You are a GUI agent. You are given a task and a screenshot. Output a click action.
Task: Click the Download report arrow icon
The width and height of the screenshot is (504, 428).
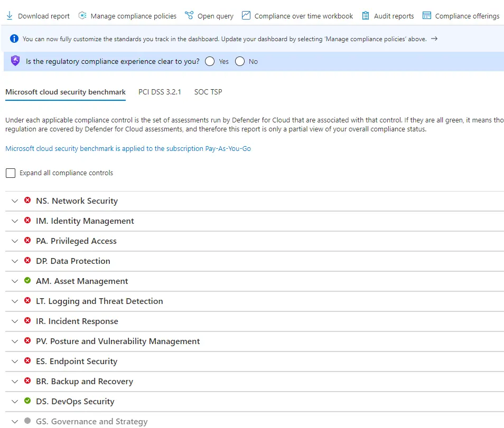pos(10,15)
